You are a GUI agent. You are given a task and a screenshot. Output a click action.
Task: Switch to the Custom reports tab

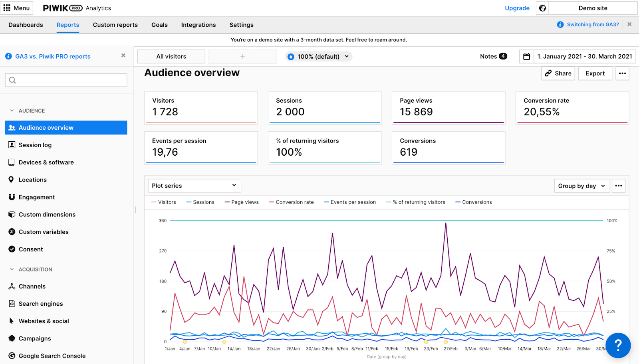point(115,25)
